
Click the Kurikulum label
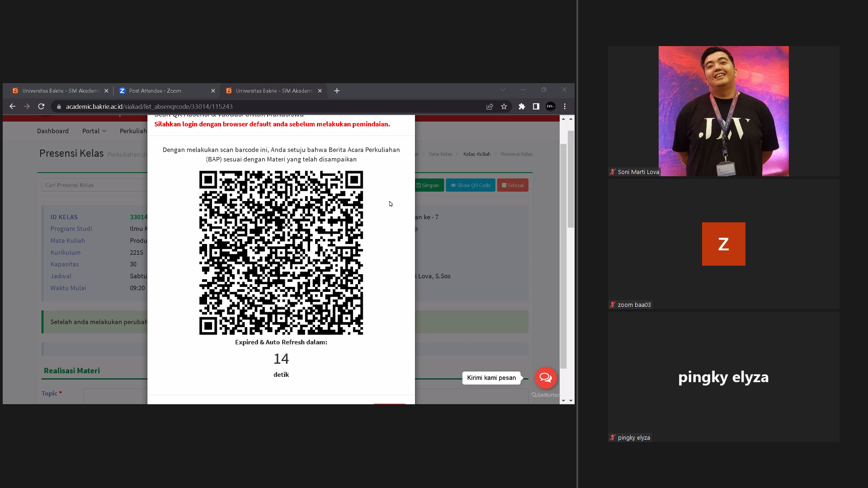point(66,253)
